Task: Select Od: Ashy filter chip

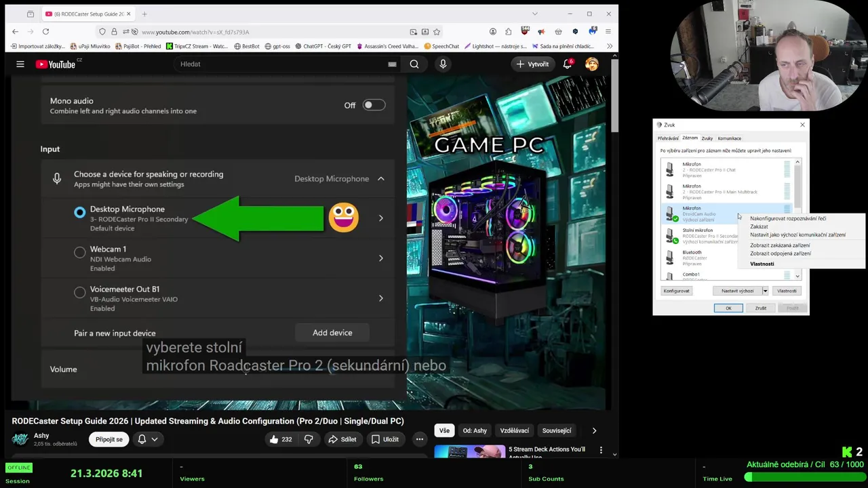Action: [475, 430]
